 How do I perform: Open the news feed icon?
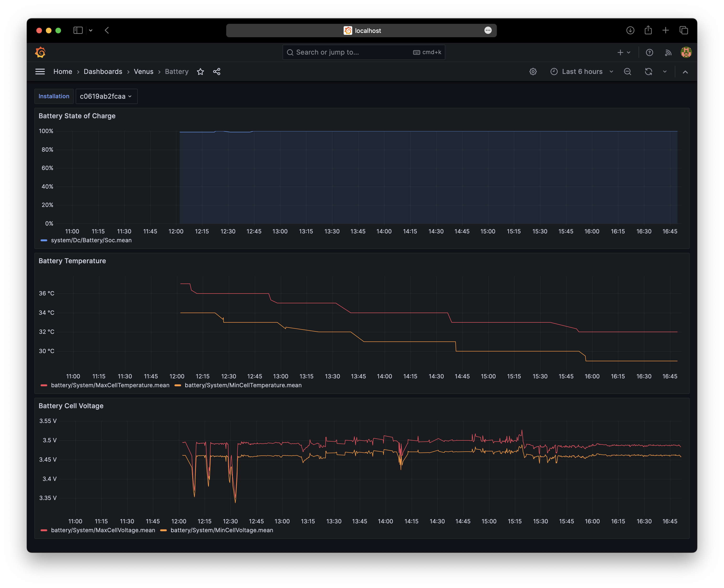tap(668, 52)
